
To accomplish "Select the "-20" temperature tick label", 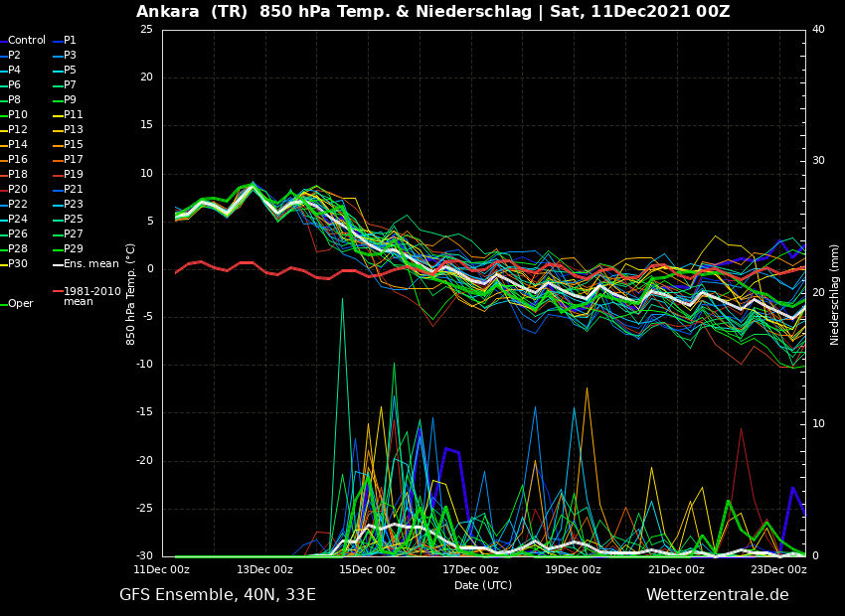I will click(144, 460).
